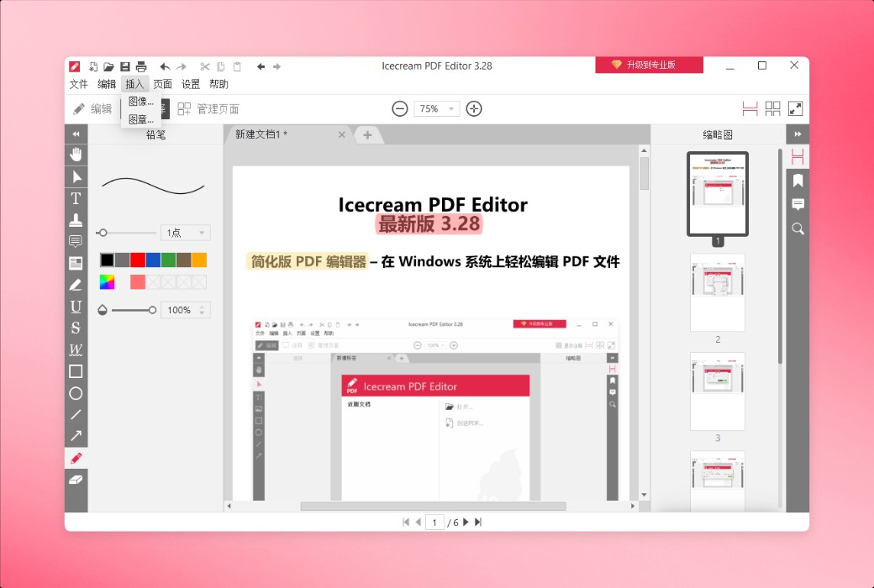The height and width of the screenshot is (588, 874).
Task: Select the Text tool in the left toolbar
Action: [76, 198]
